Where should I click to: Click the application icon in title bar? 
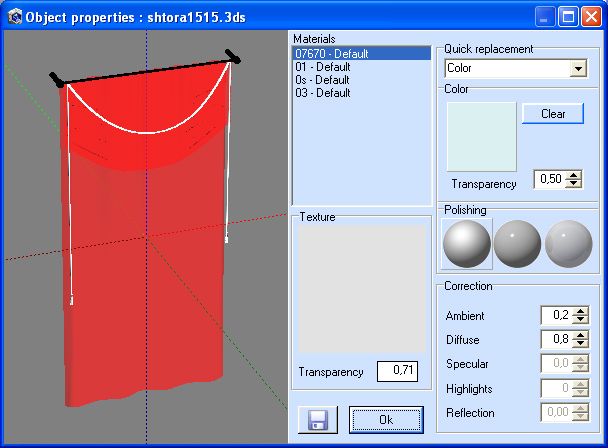pos(15,17)
